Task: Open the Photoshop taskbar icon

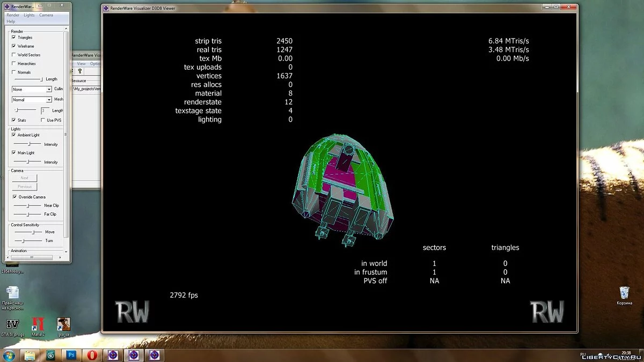Action: 71,355
